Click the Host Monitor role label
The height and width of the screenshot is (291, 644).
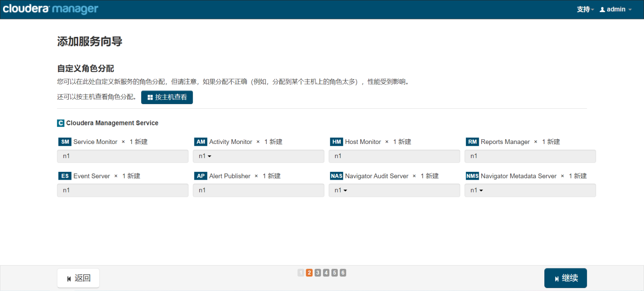click(x=363, y=142)
